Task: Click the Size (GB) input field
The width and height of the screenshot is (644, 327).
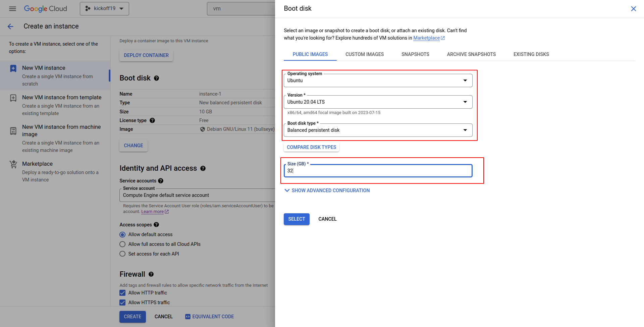Action: [378, 171]
